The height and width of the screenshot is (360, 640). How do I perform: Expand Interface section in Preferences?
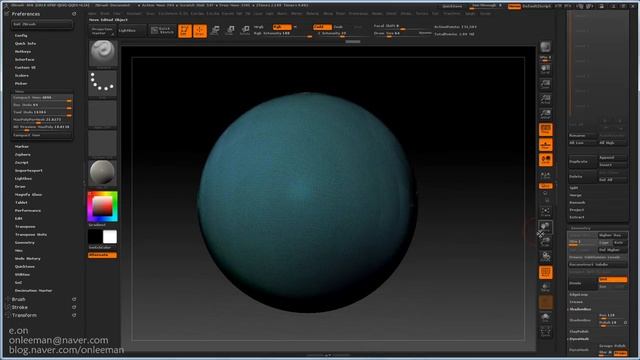tap(24, 60)
